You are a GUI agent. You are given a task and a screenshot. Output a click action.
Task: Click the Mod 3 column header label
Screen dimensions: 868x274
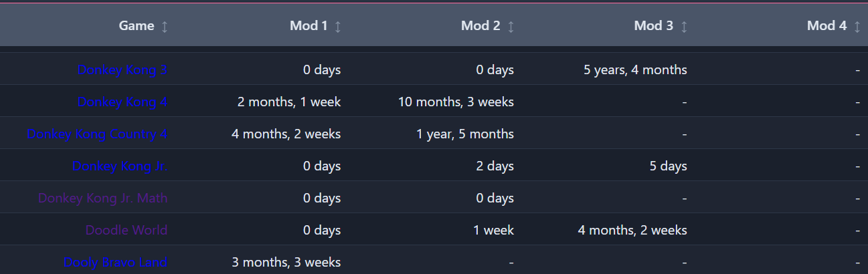point(654,26)
